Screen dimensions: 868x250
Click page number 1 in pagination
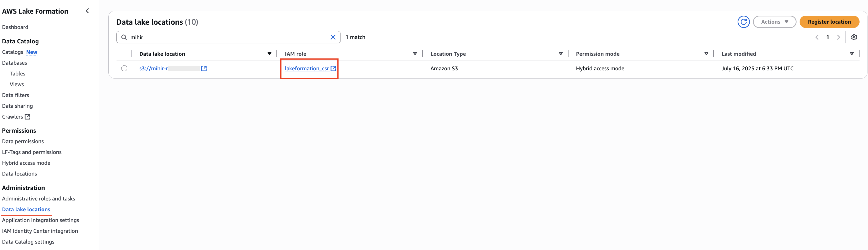pos(828,37)
